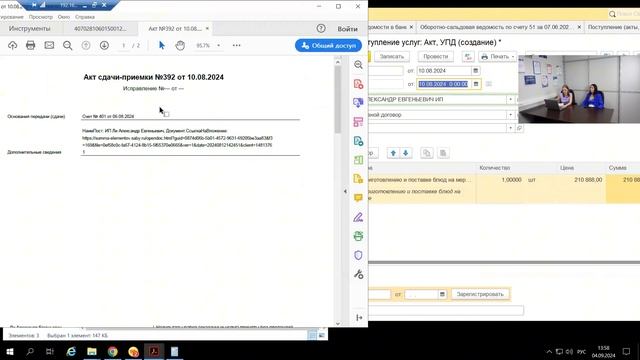This screenshot has width=640, height=360.
Task: Open Windows Start menu
Action: (x=10, y=351)
